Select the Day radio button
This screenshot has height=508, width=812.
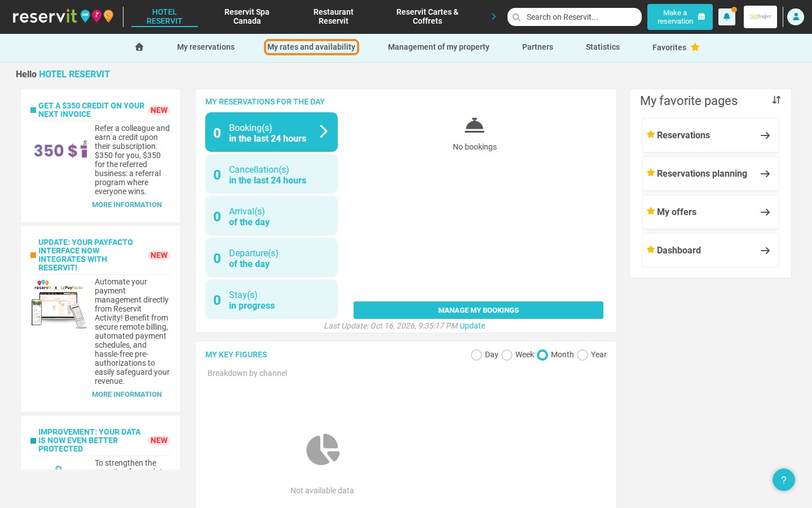pos(476,355)
